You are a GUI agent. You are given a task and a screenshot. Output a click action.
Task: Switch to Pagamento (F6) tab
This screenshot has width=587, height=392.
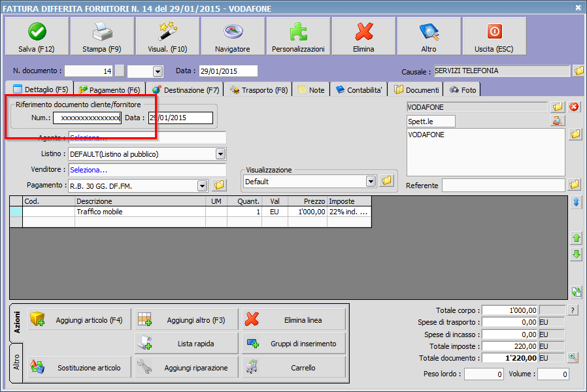[x=109, y=90]
